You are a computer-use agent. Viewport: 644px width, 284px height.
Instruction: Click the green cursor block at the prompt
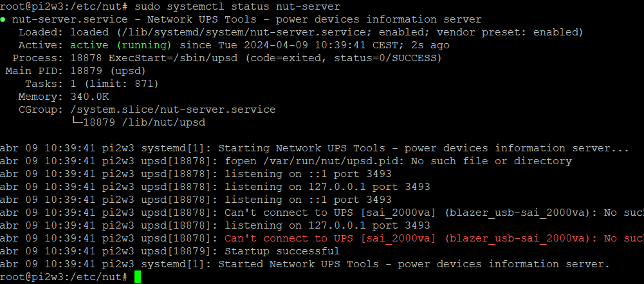[137, 277]
